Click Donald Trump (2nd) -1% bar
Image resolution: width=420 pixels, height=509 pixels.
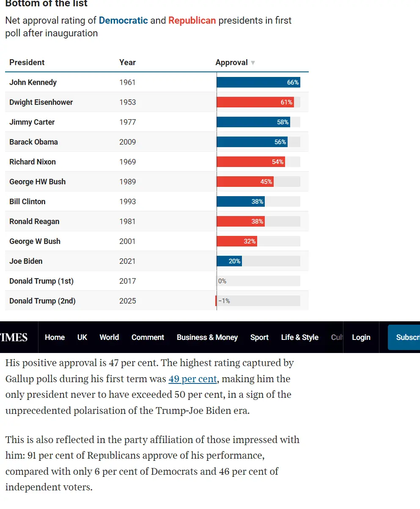(216, 301)
